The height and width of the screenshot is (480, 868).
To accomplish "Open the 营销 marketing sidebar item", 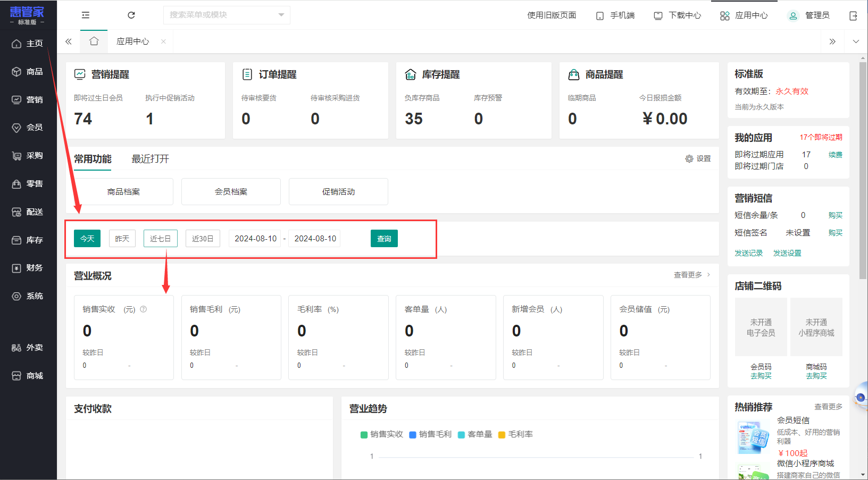I will pyautogui.click(x=28, y=99).
